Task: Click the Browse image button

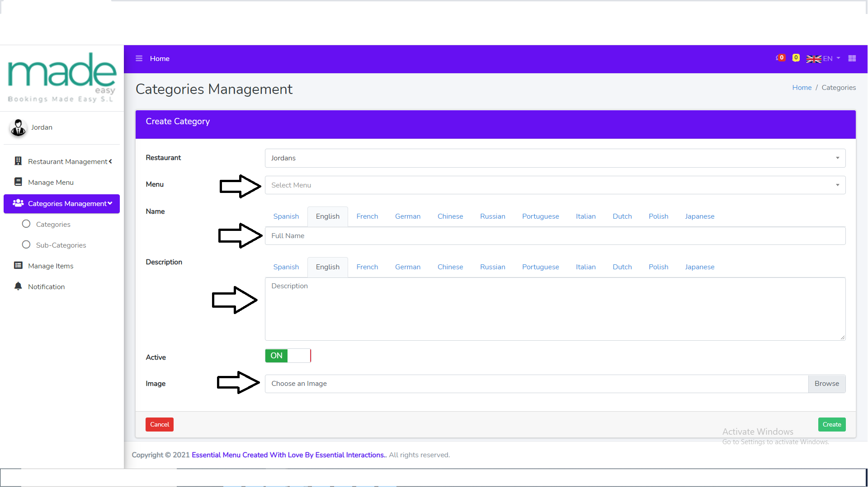Action: [827, 384]
